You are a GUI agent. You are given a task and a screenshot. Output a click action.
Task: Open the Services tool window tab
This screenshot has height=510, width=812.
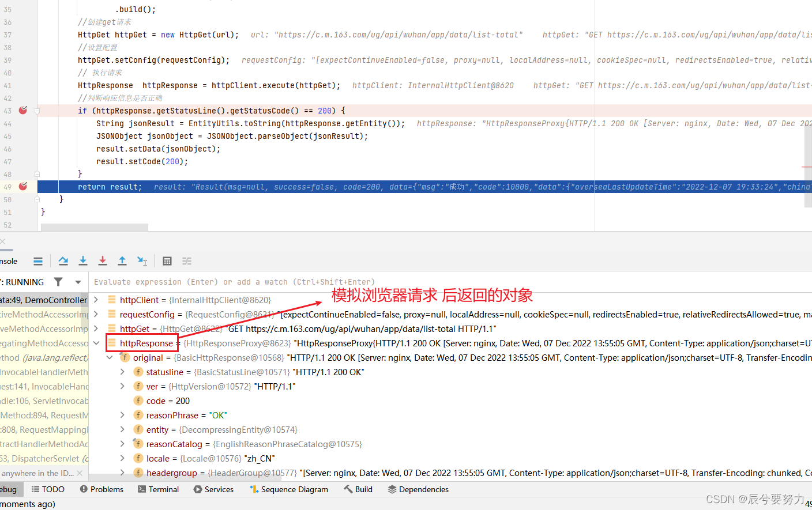[x=214, y=489]
